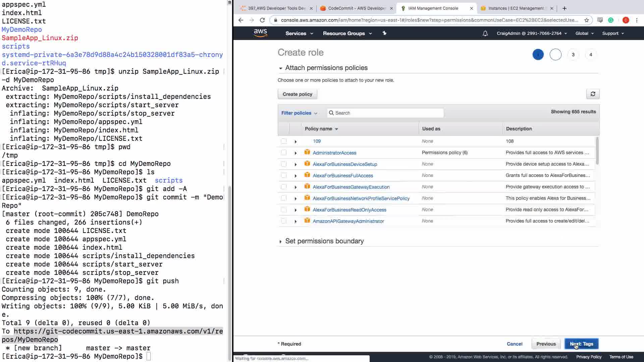Viewport: 644px width, 362px height.
Task: Click the policy Search input field
Action: 386,113
